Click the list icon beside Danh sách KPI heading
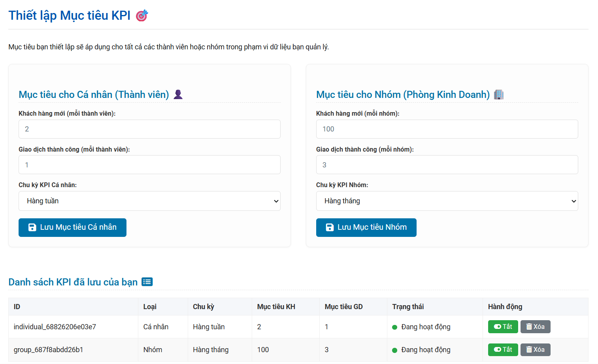 click(x=147, y=282)
